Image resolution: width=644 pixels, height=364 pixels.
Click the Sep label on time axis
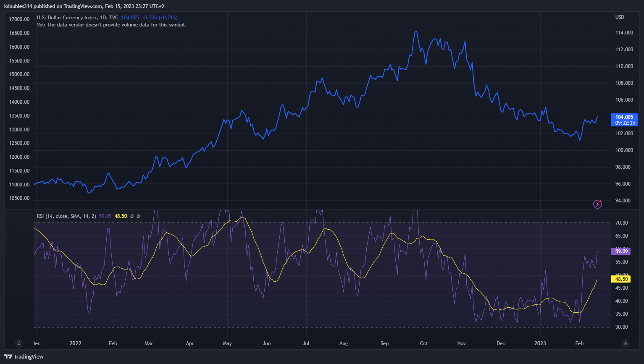point(384,343)
